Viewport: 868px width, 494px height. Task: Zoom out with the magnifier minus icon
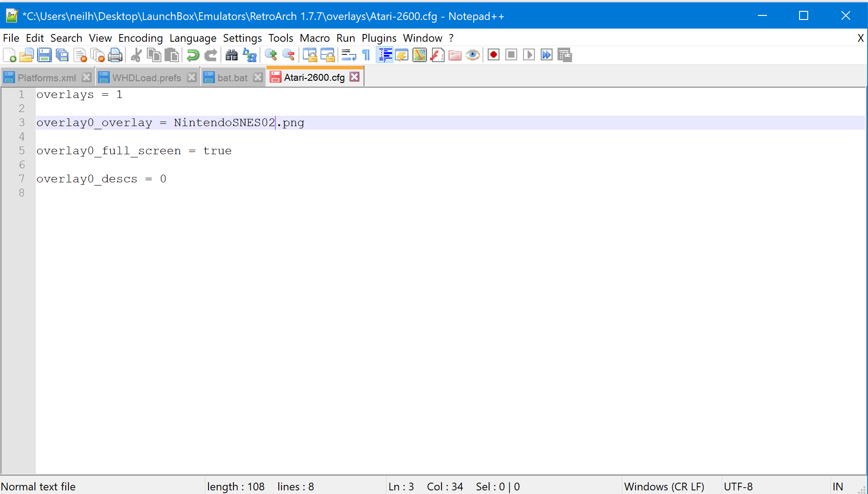(289, 55)
